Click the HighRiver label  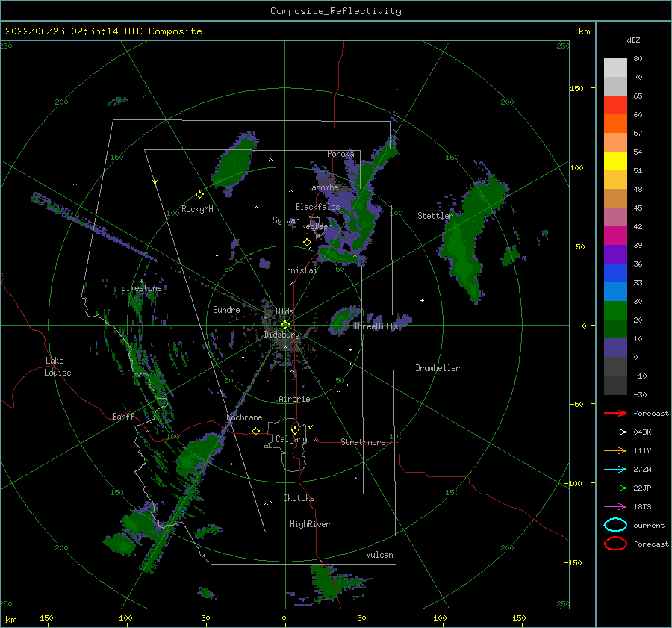click(310, 524)
